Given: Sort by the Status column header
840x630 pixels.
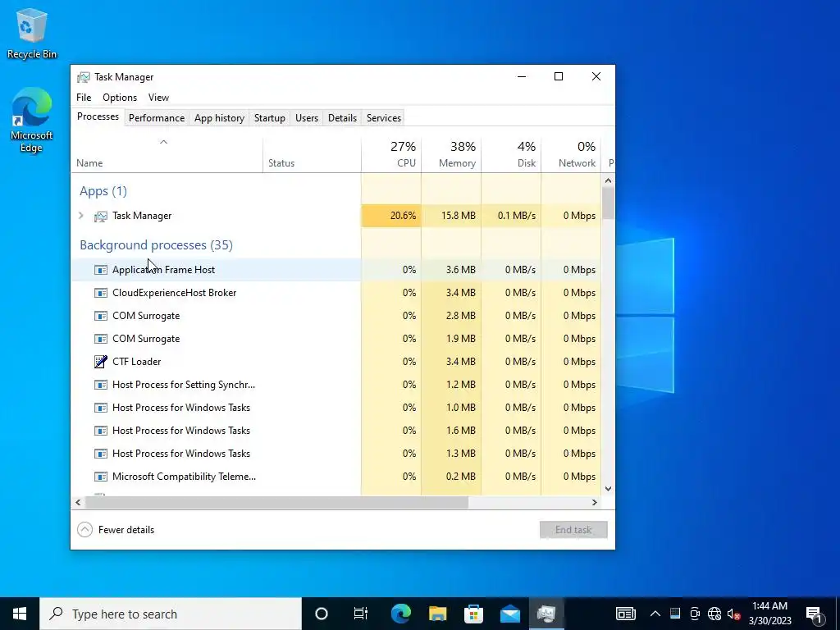Looking at the screenshot, I should (312, 155).
